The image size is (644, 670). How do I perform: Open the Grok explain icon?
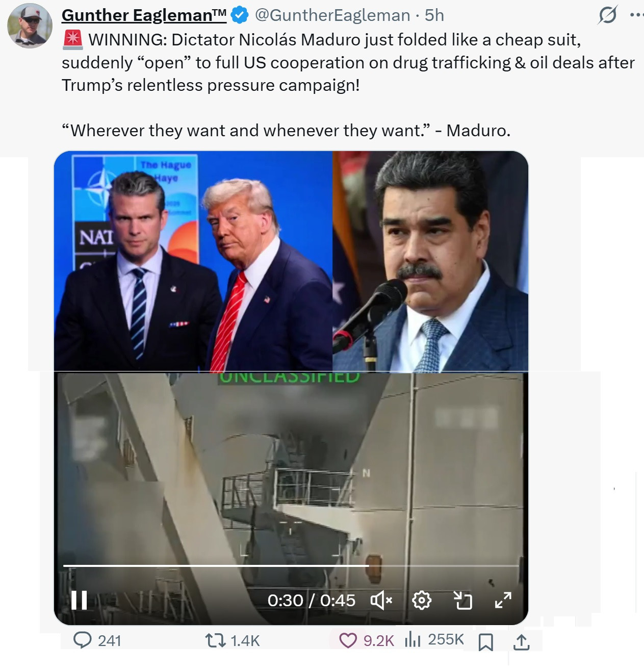click(x=608, y=15)
